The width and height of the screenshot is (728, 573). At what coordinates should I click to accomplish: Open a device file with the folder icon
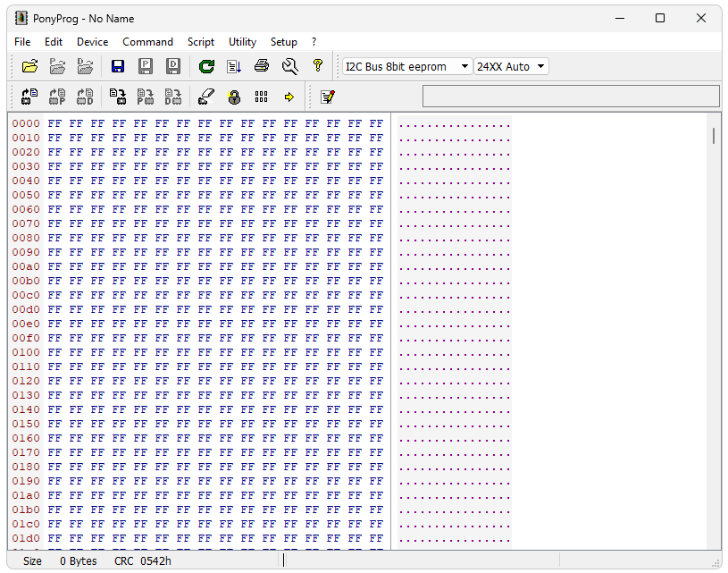pos(29,66)
